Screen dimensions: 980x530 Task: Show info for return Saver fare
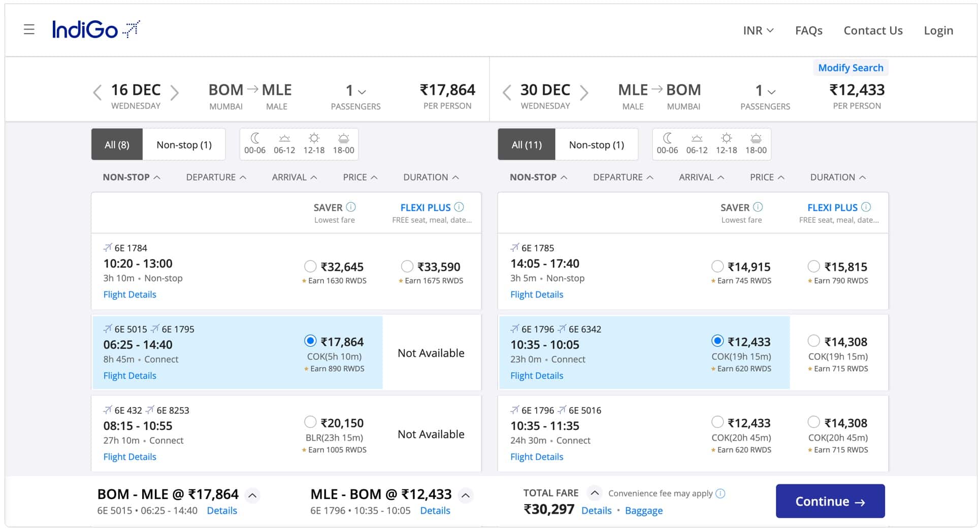(x=758, y=207)
